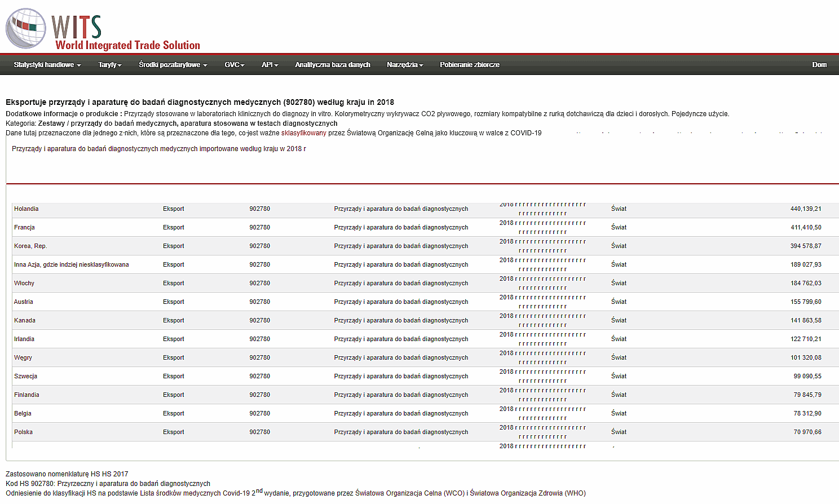Click the Szwecja country cell
This screenshot has height=504, width=839.
click(25, 376)
